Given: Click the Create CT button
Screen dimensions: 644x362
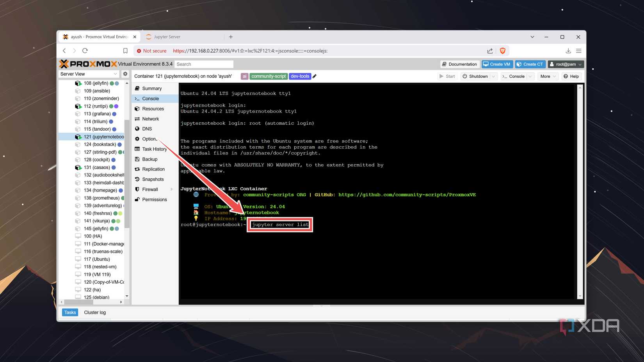Looking at the screenshot, I should 530,64.
